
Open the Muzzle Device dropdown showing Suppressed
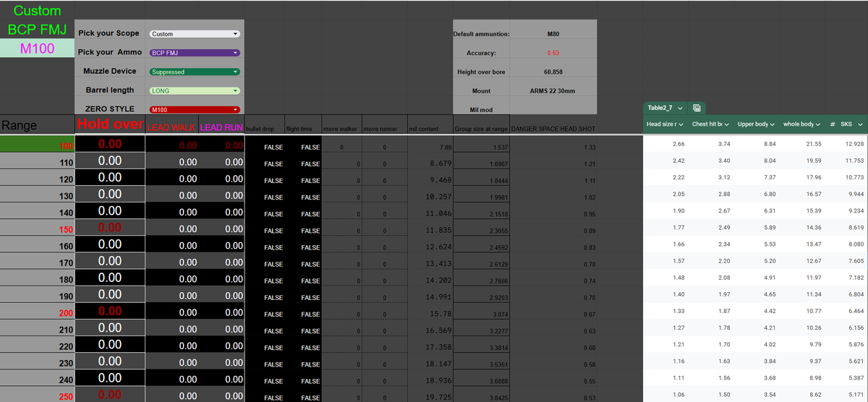click(x=195, y=72)
